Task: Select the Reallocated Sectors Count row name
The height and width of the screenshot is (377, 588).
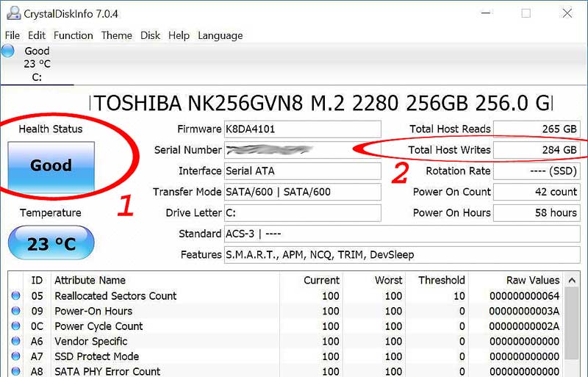Action: tap(115, 296)
